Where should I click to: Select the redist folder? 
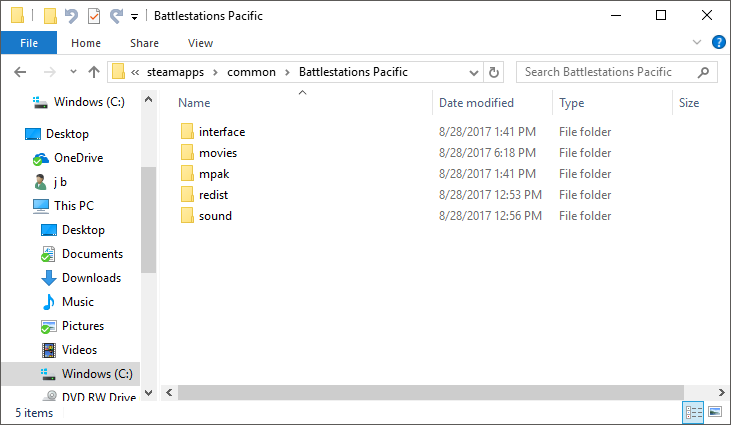click(x=204, y=195)
